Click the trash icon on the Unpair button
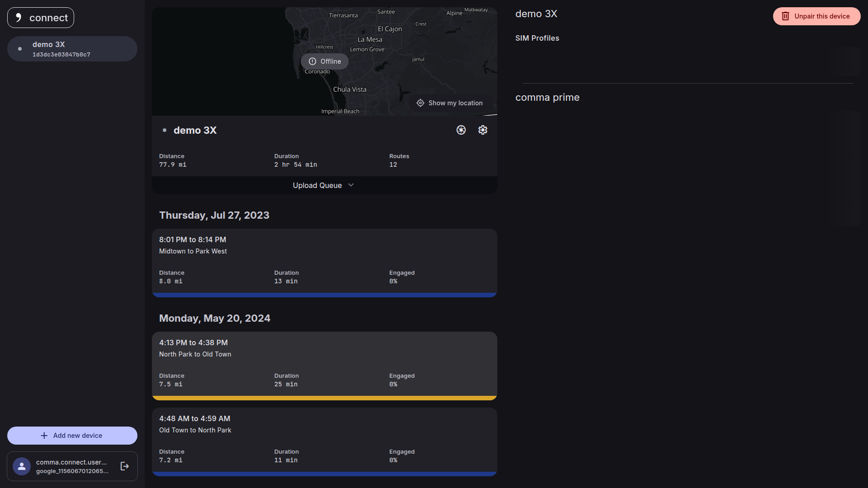The height and width of the screenshot is (488, 868). (x=785, y=16)
